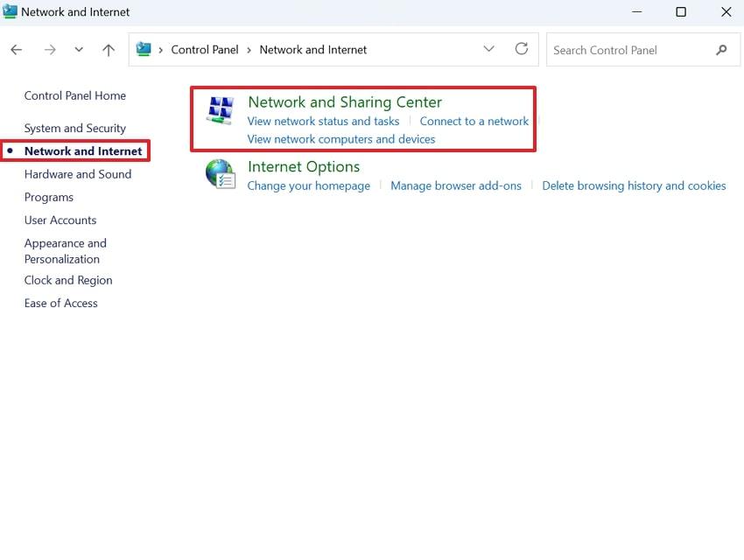Close the Network and Internet window
This screenshot has width=744, height=560.
click(726, 12)
